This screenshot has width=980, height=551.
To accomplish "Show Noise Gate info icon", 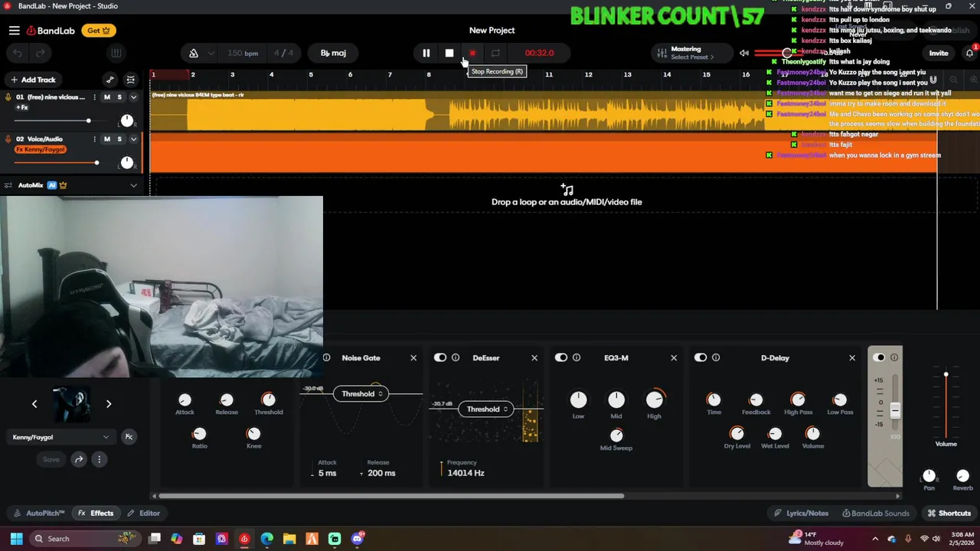I will (327, 358).
